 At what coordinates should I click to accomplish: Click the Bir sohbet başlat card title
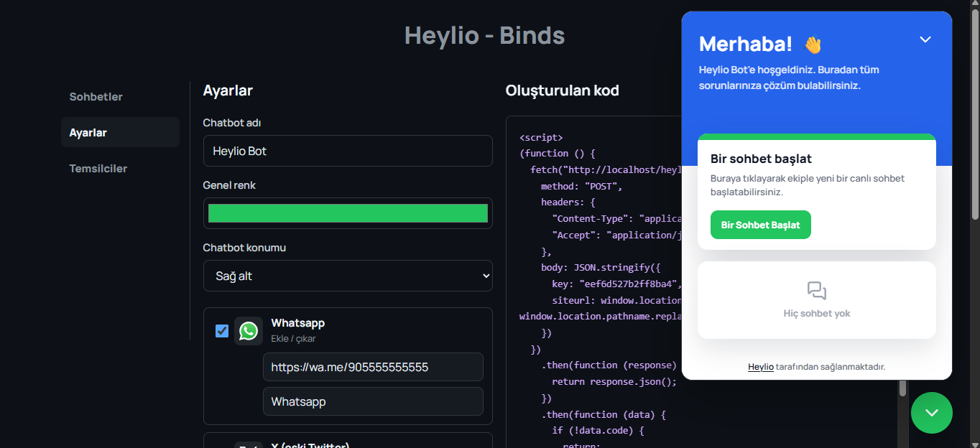point(761,159)
